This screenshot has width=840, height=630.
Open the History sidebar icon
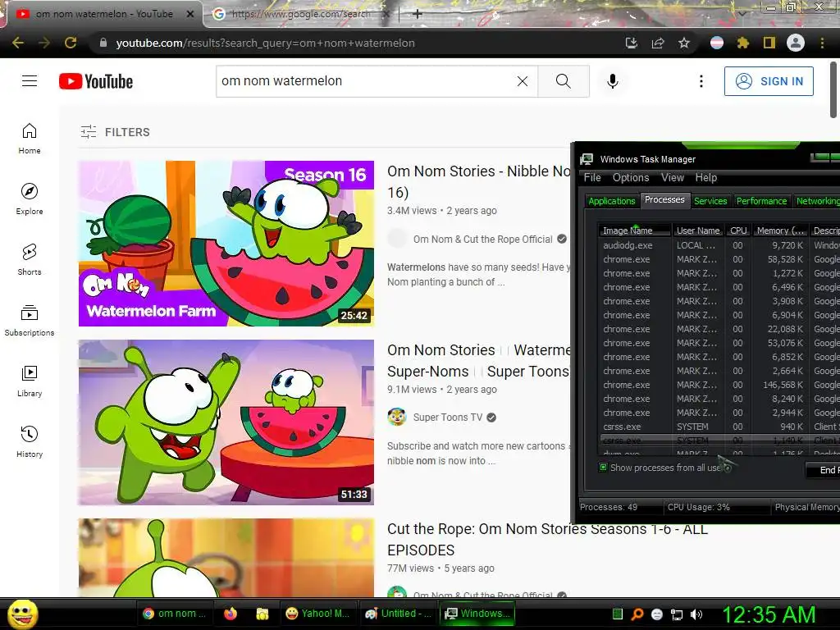click(30, 442)
